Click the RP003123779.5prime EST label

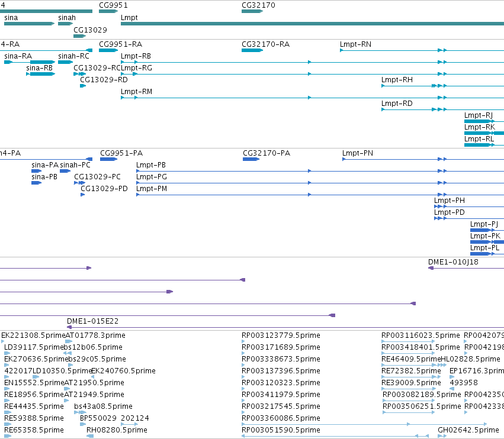(x=281, y=335)
